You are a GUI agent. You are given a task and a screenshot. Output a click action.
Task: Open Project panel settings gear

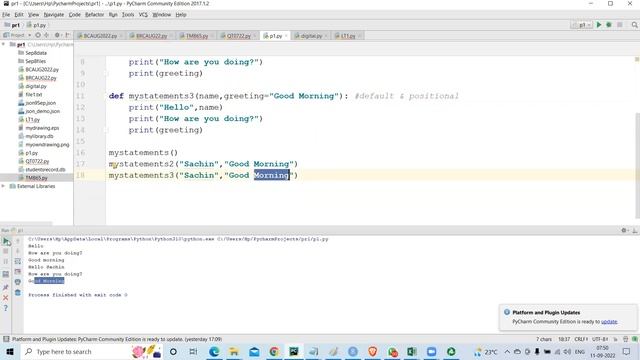click(x=57, y=36)
